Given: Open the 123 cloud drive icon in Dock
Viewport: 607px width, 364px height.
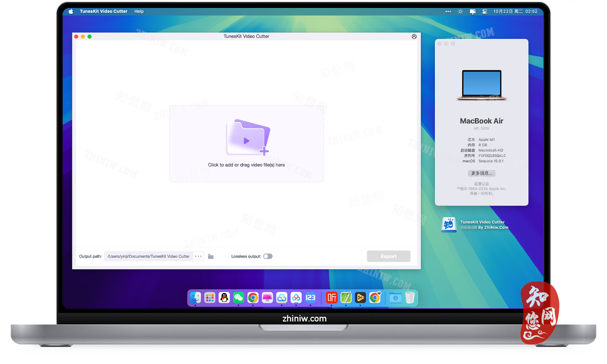Looking at the screenshot, I should 311,298.
